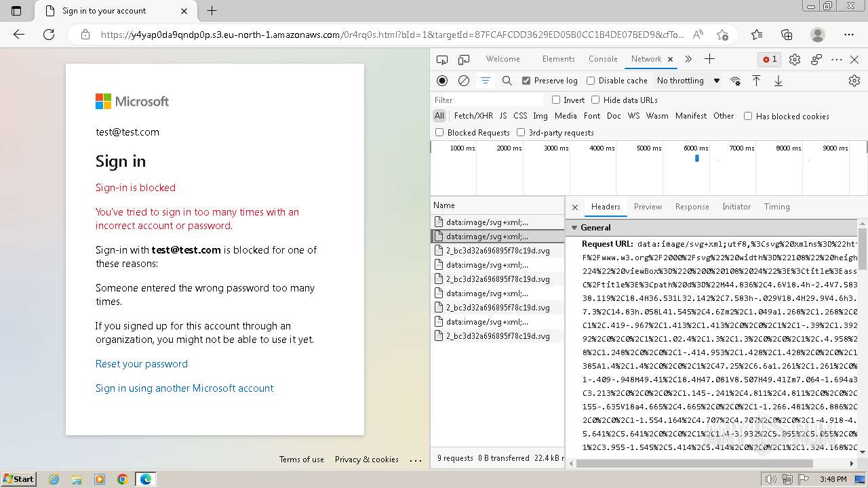Filter requests by Img type
The height and width of the screenshot is (488, 868).
click(x=540, y=116)
